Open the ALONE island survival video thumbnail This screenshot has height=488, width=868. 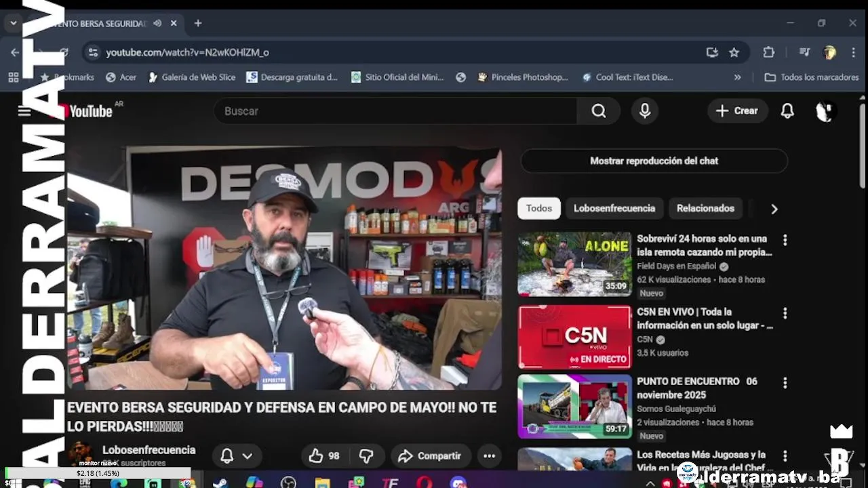(574, 264)
